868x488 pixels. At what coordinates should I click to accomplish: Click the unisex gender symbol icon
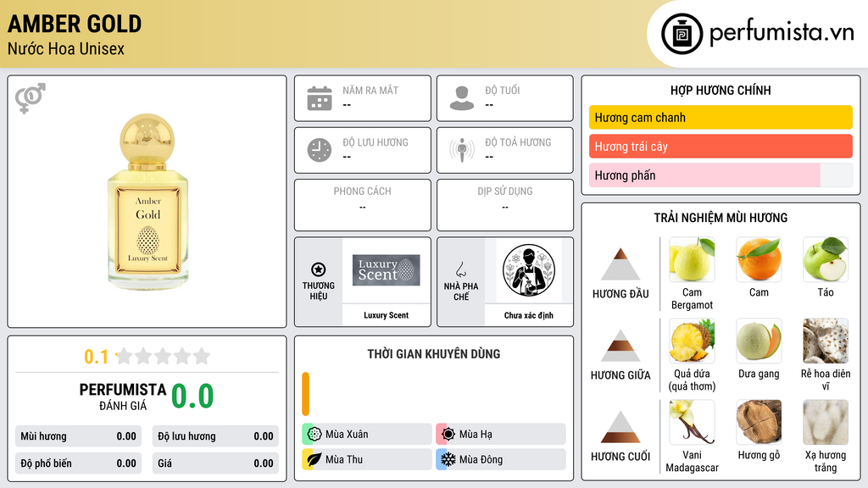(x=31, y=98)
